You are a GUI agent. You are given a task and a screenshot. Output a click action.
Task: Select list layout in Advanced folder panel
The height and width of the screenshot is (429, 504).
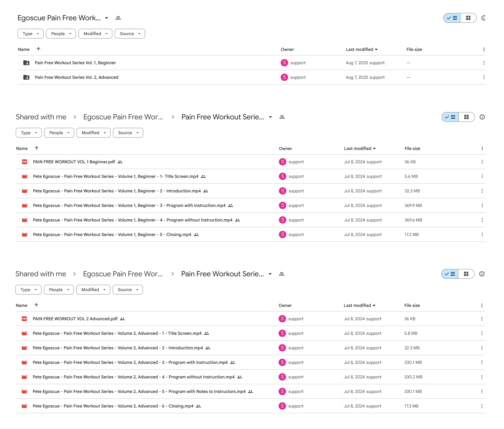pos(450,274)
